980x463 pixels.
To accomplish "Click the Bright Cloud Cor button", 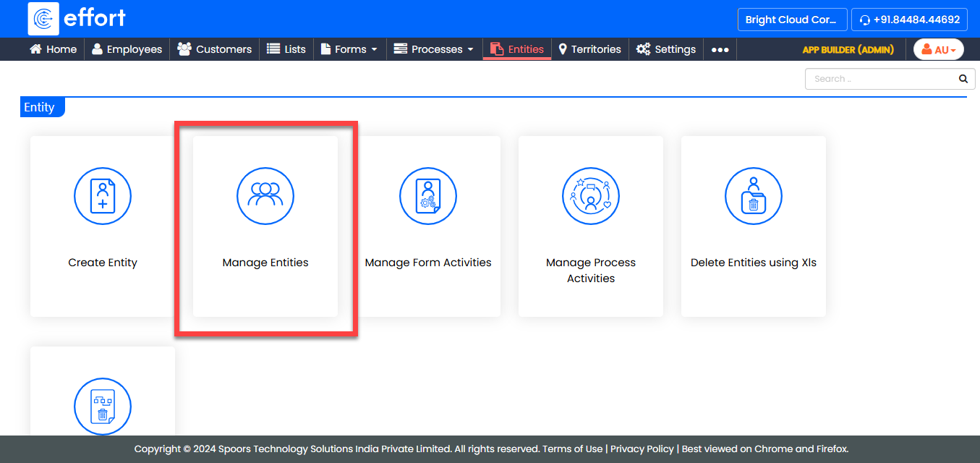I will (x=792, y=20).
